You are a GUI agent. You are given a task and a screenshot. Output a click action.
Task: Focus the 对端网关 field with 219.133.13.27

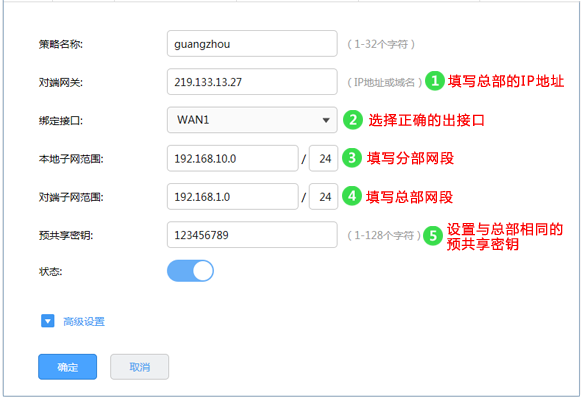252,82
